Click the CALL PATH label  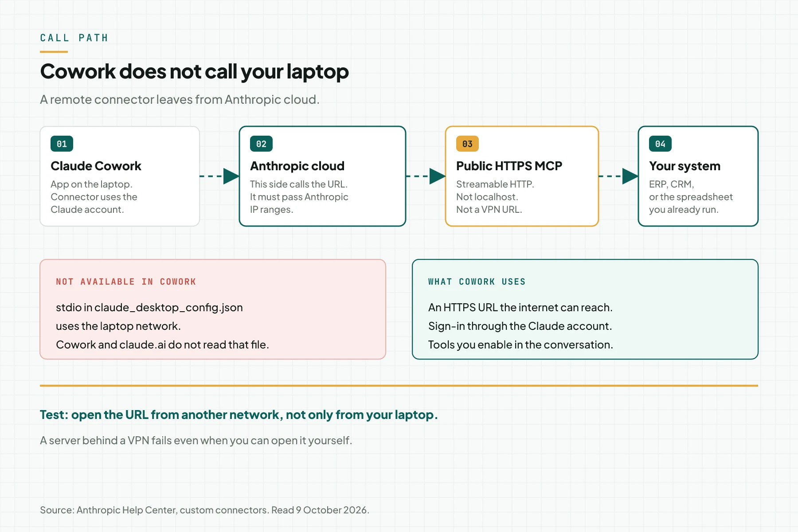pyautogui.click(x=74, y=38)
